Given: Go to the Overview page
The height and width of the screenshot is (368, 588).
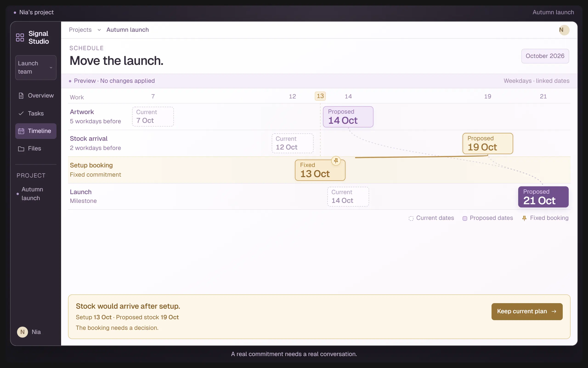Looking at the screenshot, I should click(x=36, y=96).
